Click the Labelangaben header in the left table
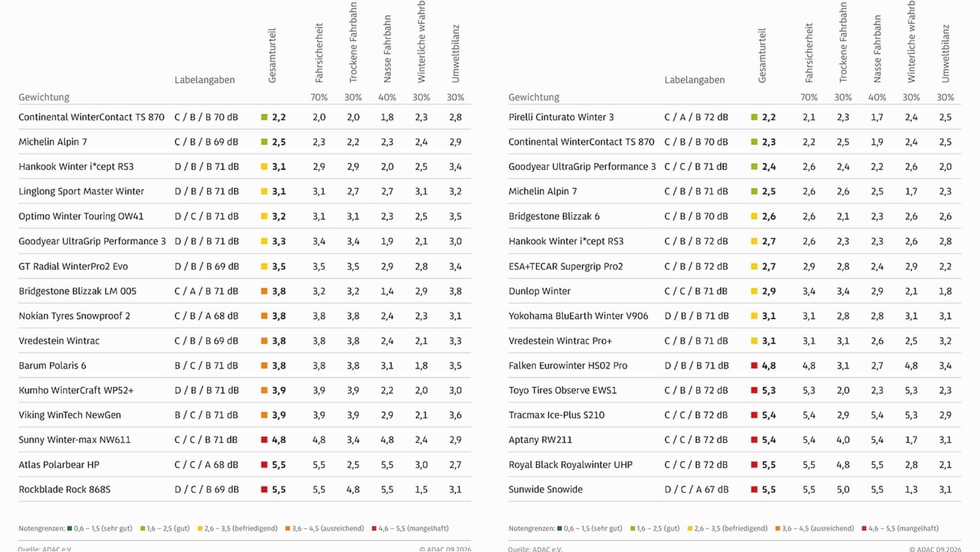 click(204, 80)
